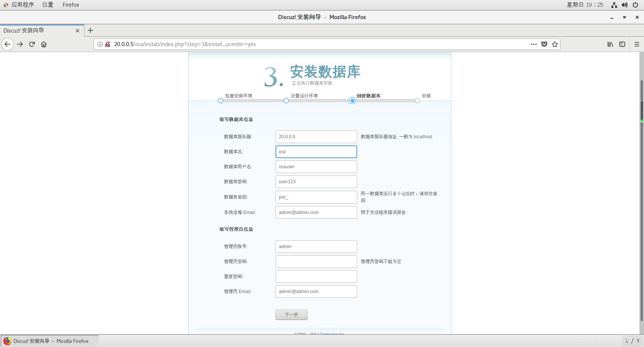Open the Library icon in toolbar
644x347 pixels.
click(x=610, y=44)
